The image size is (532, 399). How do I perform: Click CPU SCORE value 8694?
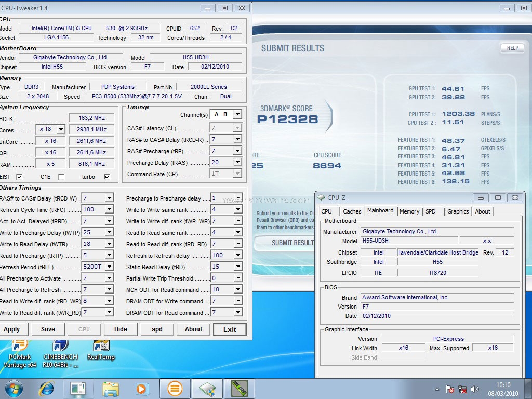(x=327, y=166)
